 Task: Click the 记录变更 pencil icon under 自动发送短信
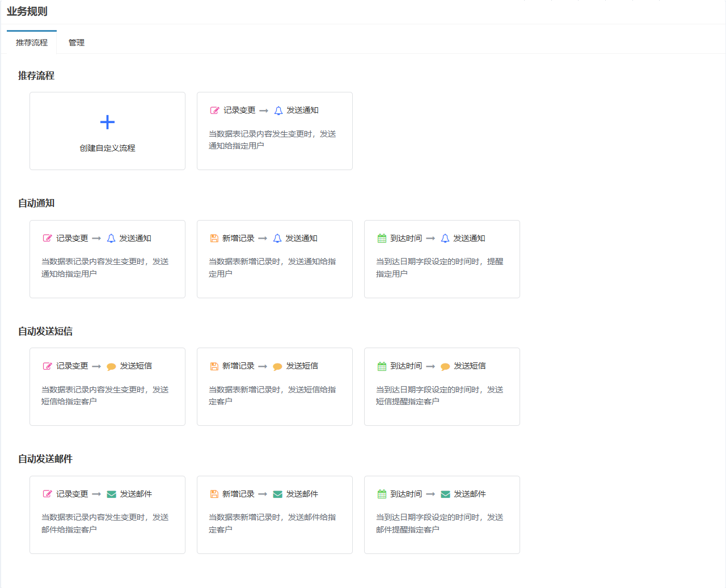pos(48,366)
